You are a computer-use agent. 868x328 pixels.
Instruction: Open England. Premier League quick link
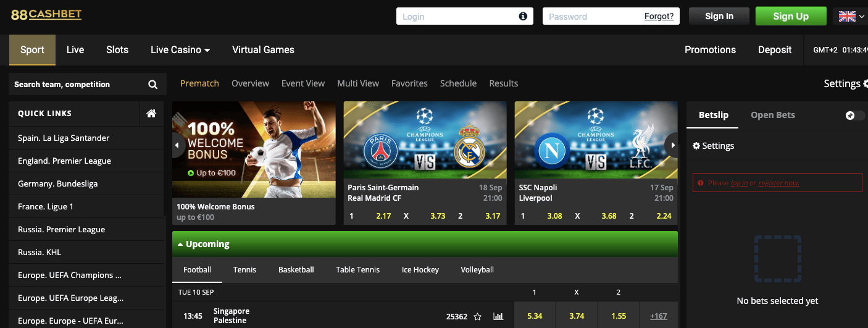click(x=86, y=161)
